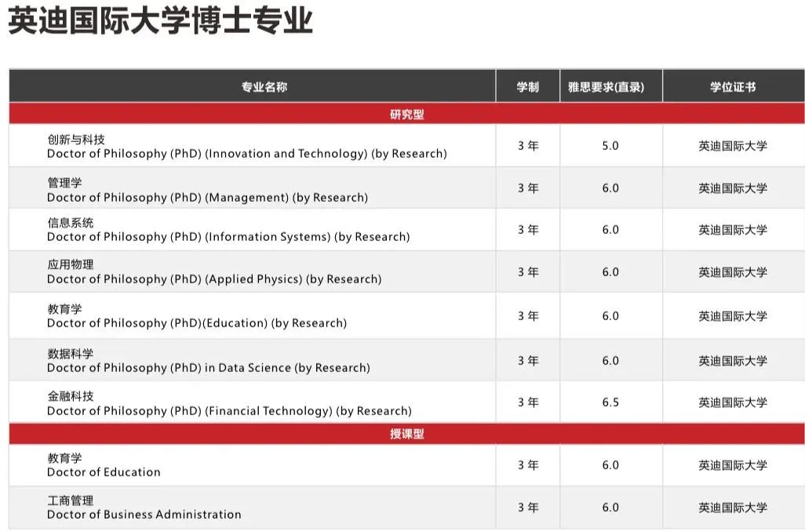
Task: Select the 数据科学 program name
Action: (x=71, y=354)
